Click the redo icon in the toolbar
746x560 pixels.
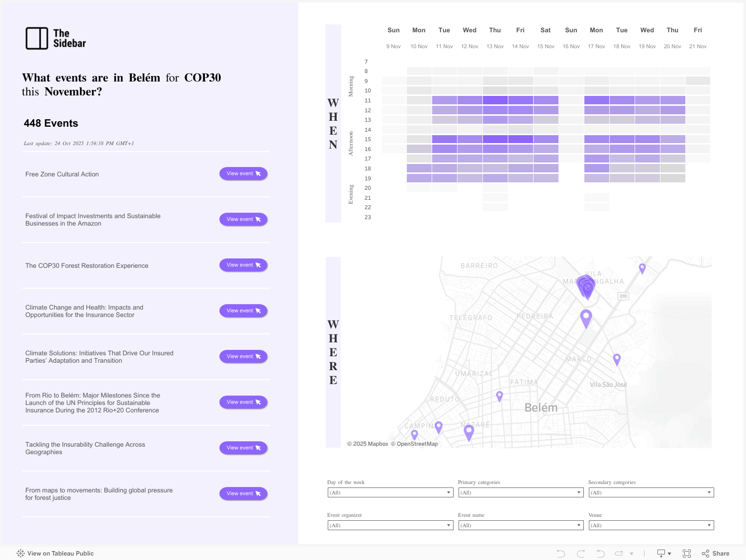tap(580, 554)
